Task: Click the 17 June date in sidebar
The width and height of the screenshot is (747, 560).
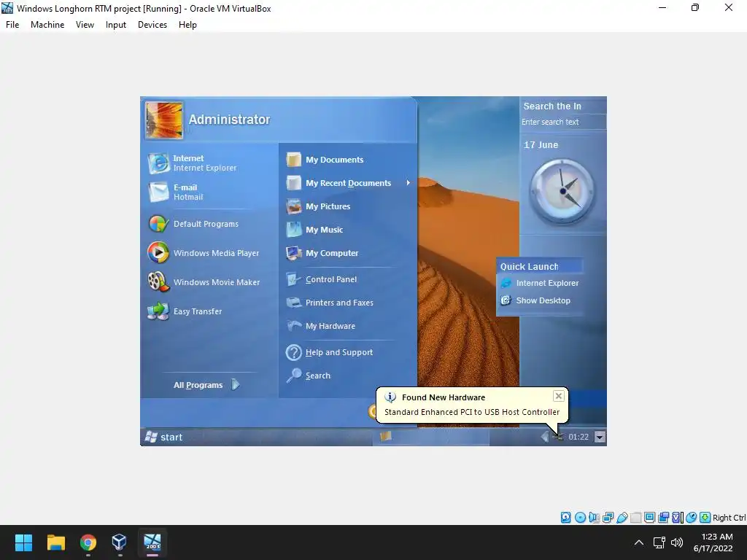Action: coord(541,145)
